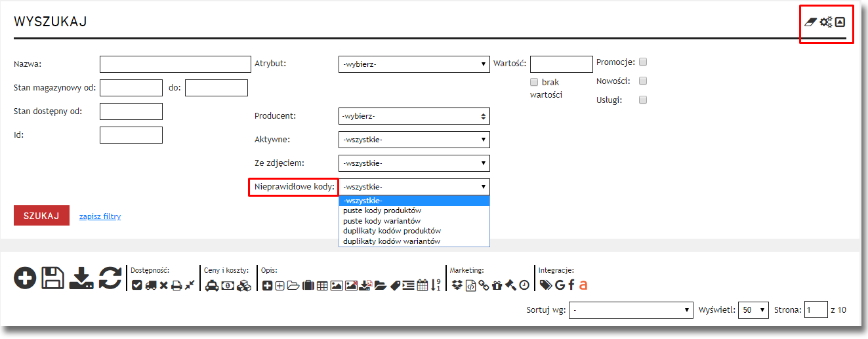The height and width of the screenshot is (339, 868).
Task: Open search settings via the gears icon
Action: point(826,22)
